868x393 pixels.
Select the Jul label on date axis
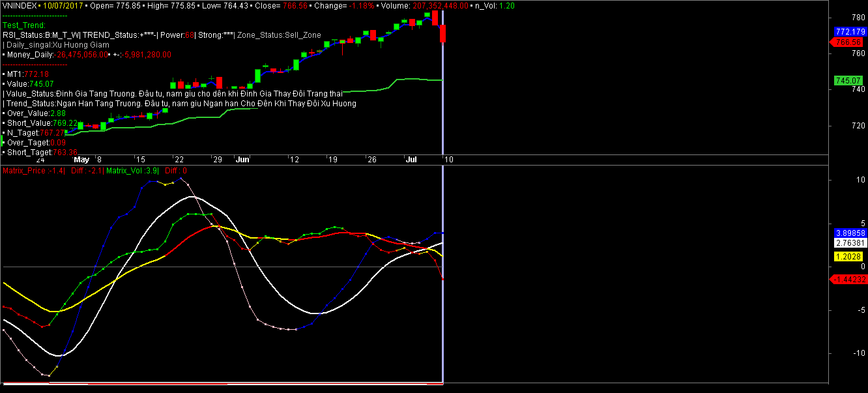click(x=411, y=159)
